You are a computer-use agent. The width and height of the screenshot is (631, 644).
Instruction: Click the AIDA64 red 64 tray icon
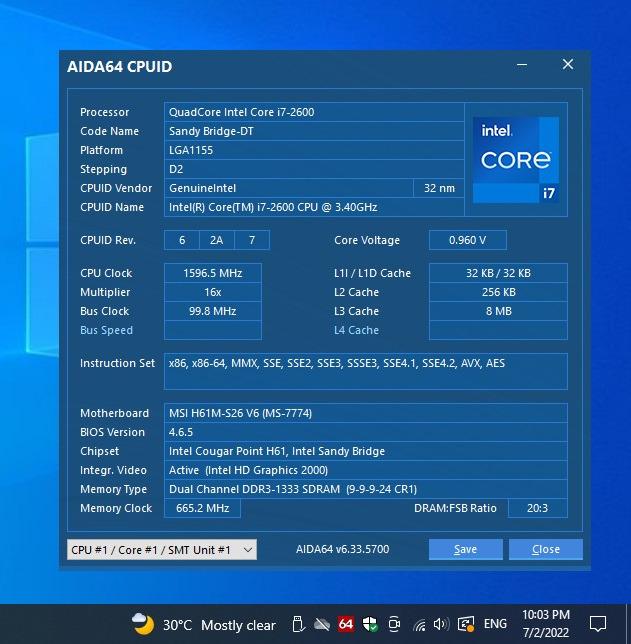345,624
